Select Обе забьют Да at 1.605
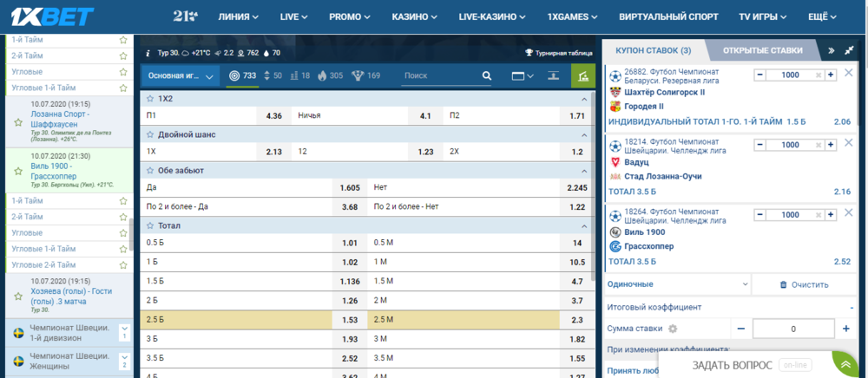Viewport: 868px width, 378px height. pos(350,188)
